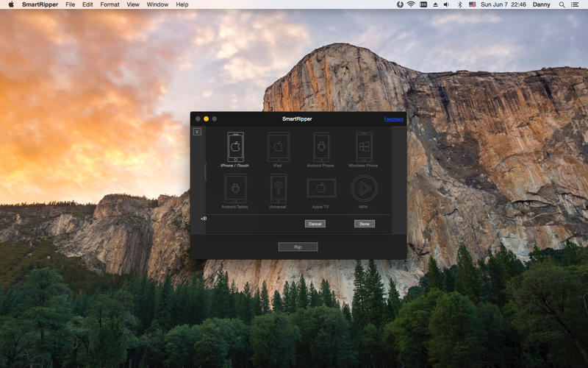The height and width of the screenshot is (368, 588).
Task: Open the SmartRipper application menu
Action: pos(40,4)
